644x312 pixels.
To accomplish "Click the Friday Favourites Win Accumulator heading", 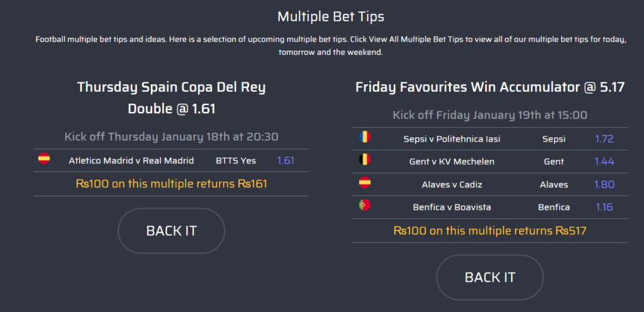I will 490,87.
